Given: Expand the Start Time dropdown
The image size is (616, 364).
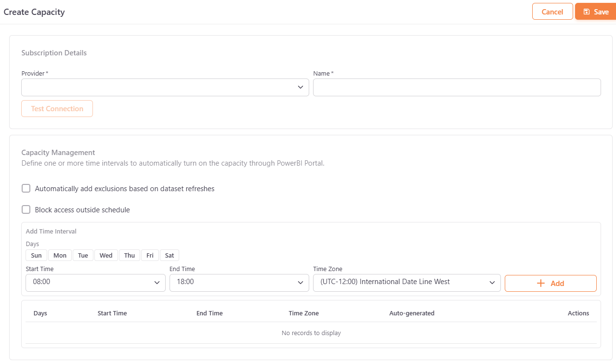Looking at the screenshot, I should 95,282.
